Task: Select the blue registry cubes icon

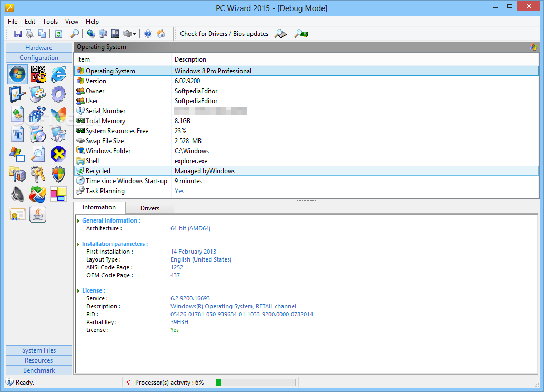Action: coord(38,115)
